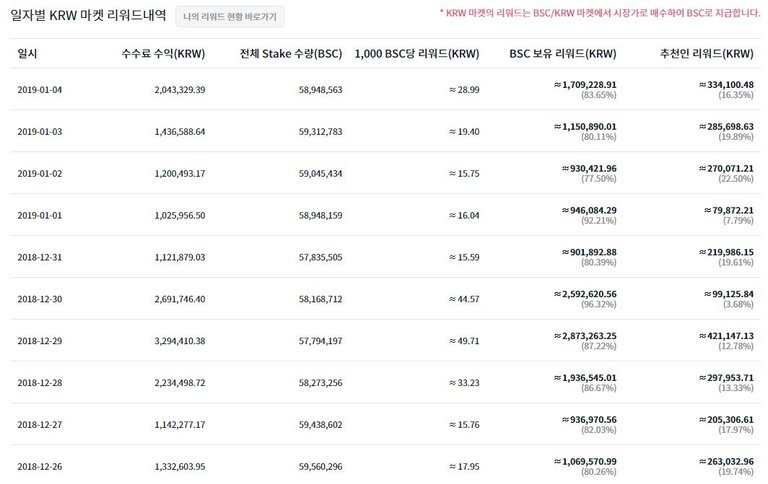Click the 2018-12-31 date entry
Screen dimensions: 768x484
(41, 257)
